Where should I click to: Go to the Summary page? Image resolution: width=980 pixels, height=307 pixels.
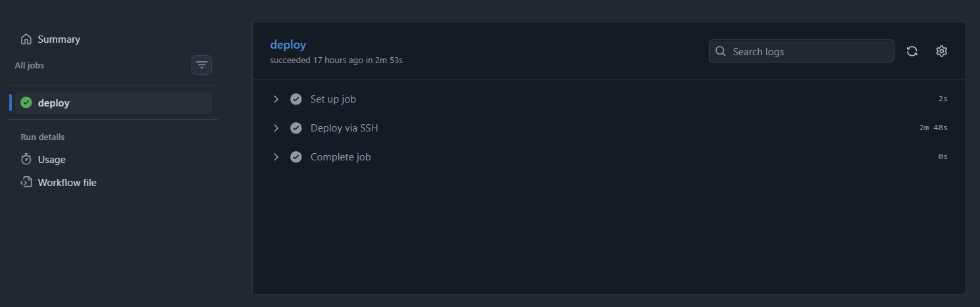click(x=59, y=39)
